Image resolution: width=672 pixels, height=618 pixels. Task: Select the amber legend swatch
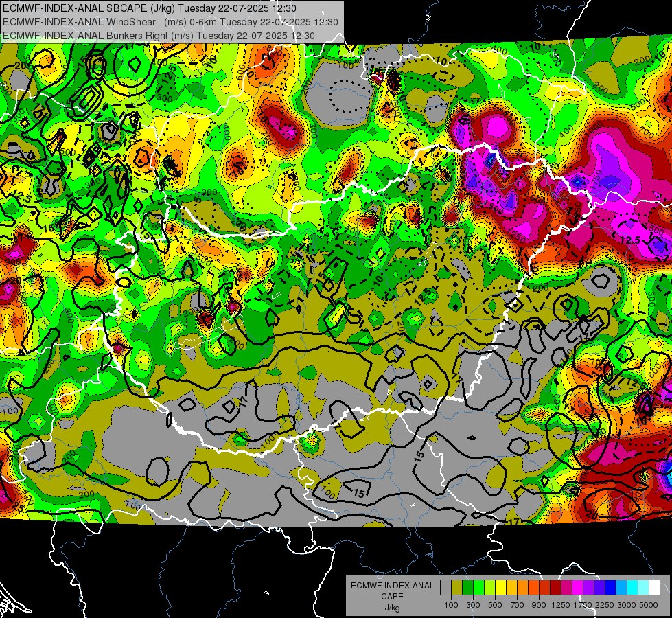[511, 588]
